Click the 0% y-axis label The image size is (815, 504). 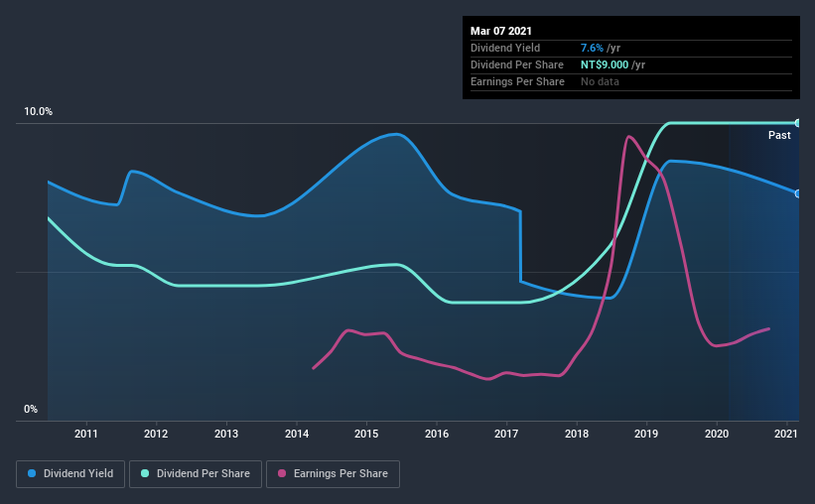coord(31,410)
